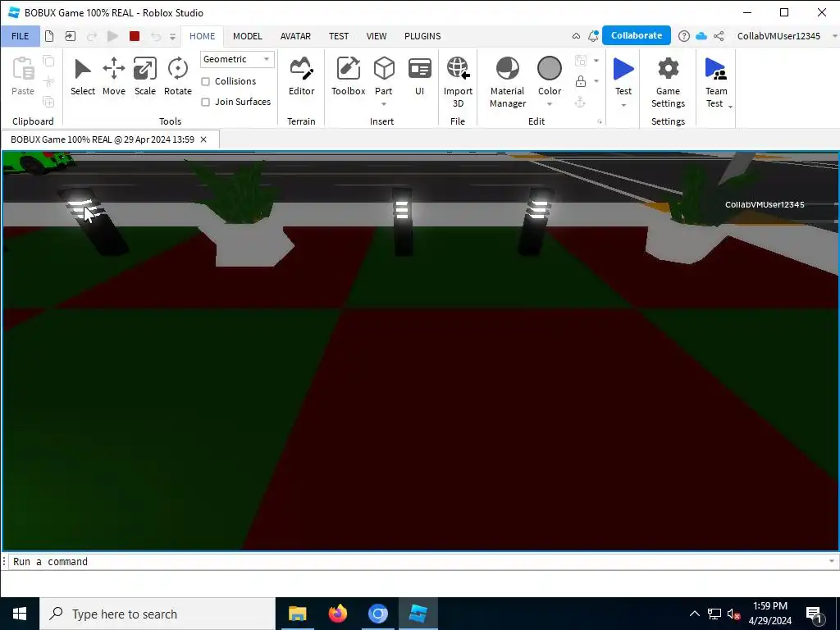The height and width of the screenshot is (630, 840).
Task: Switch to the VIEW ribbon tab
Action: coord(376,36)
